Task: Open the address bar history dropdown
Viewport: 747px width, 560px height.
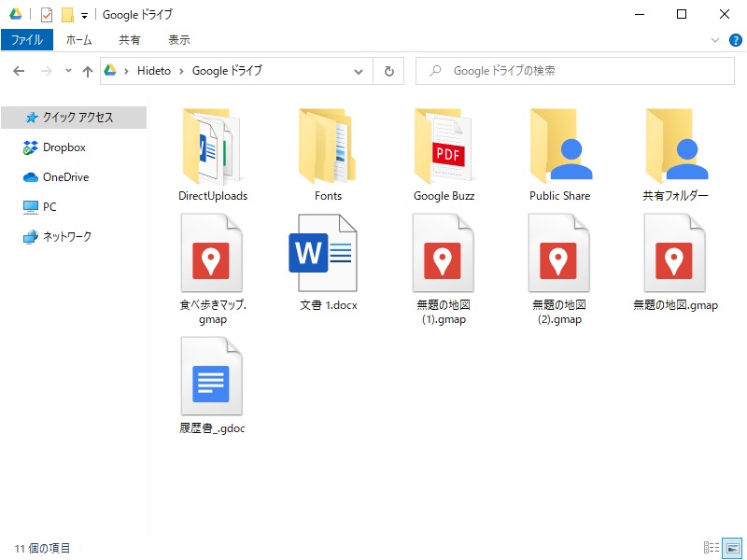Action: click(358, 70)
